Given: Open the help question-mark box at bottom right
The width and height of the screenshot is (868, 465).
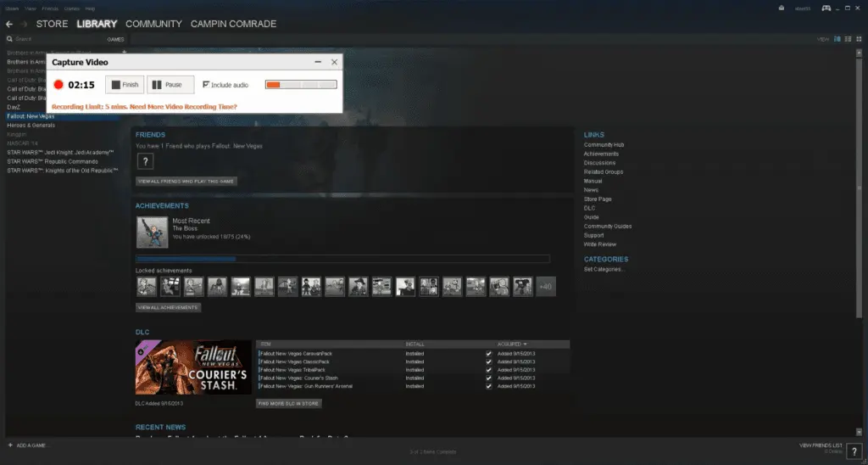Looking at the screenshot, I should (x=854, y=451).
